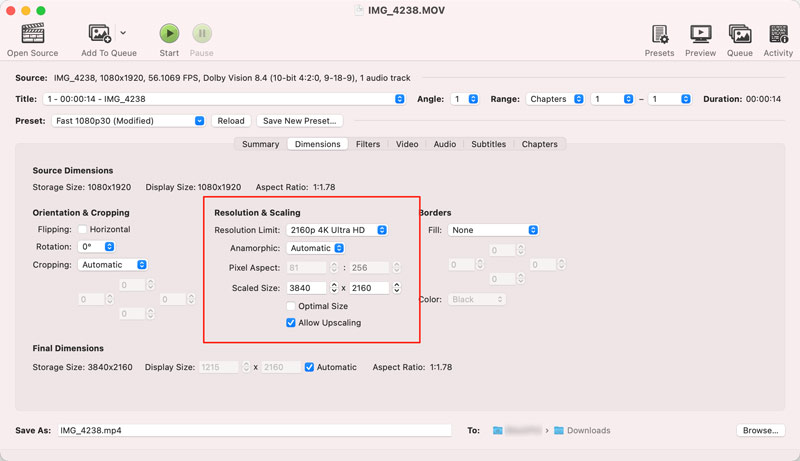Click the Add To Queue icon
Image resolution: width=800 pixels, height=461 pixels.
pos(100,34)
